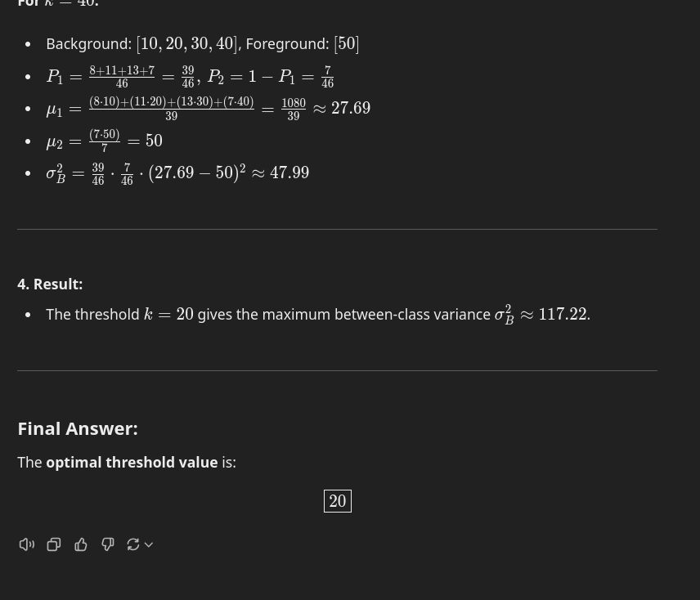Screen dimensions: 700x600
Task: Click the P2 result 7/46
Action: 327,76
